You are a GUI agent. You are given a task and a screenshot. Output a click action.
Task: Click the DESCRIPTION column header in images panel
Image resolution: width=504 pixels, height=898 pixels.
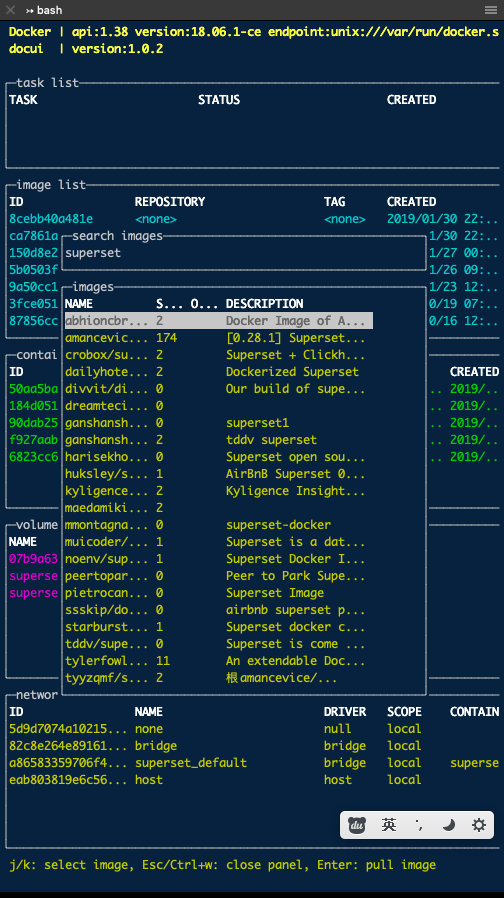pos(265,304)
